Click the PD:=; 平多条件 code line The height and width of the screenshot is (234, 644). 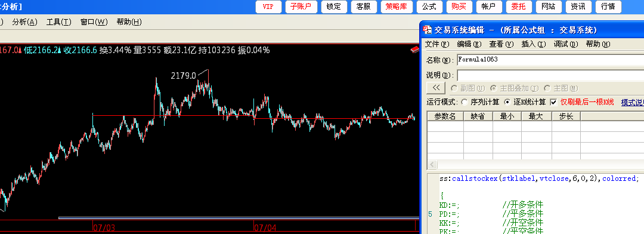[x=491, y=214]
